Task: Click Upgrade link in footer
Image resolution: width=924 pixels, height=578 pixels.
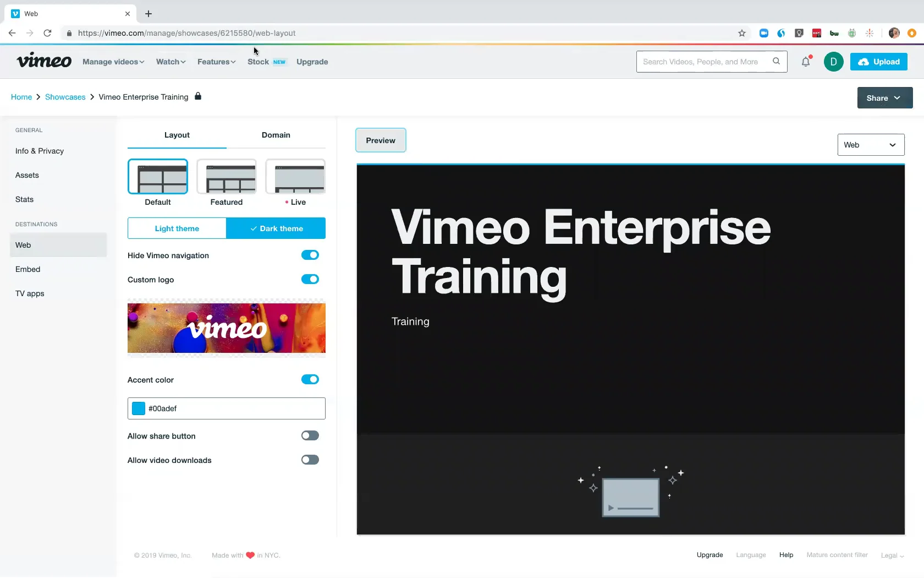Action: pyautogui.click(x=710, y=555)
